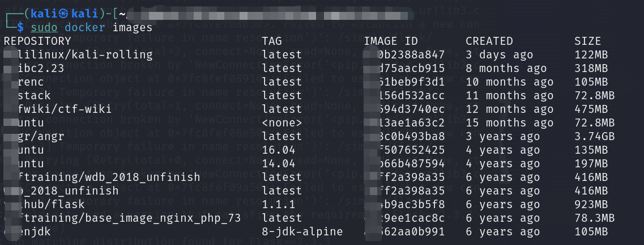Click the <none> tag entry
The image size is (644, 245).
point(282,122)
